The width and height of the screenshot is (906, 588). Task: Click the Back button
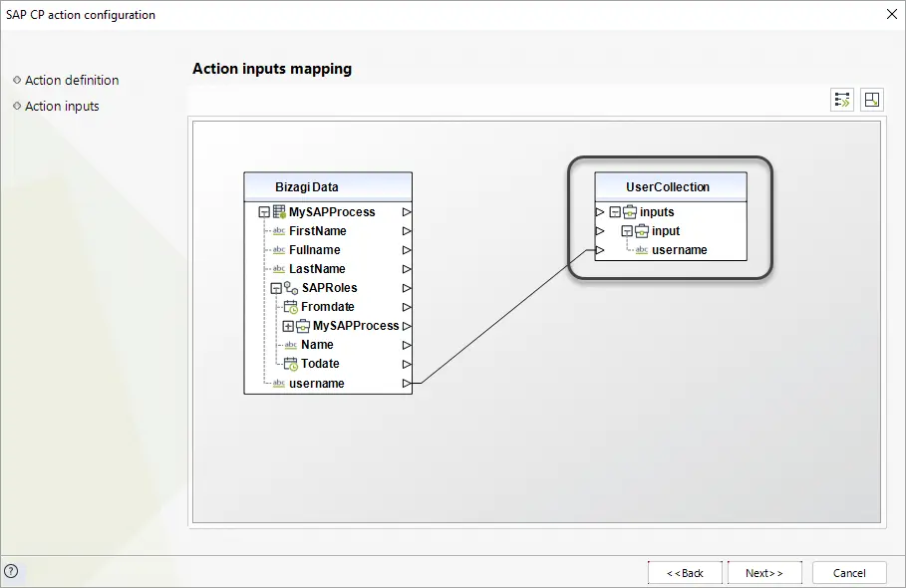[x=685, y=573]
